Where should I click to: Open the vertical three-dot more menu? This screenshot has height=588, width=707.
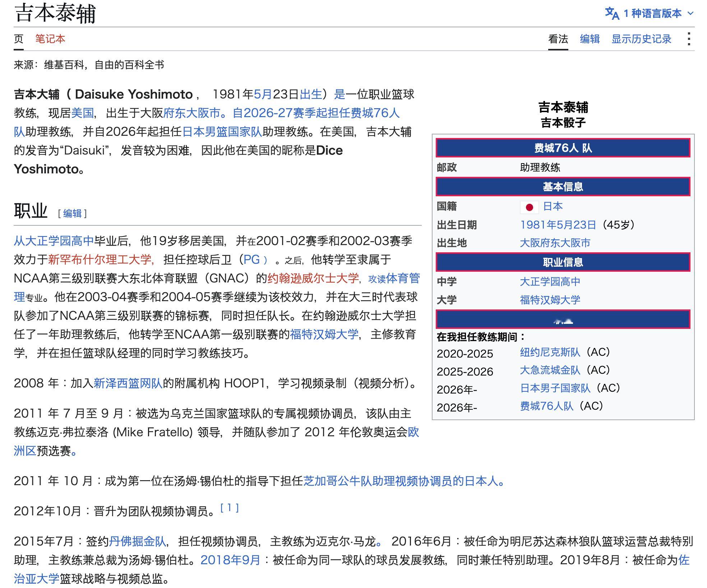pyautogui.click(x=689, y=39)
